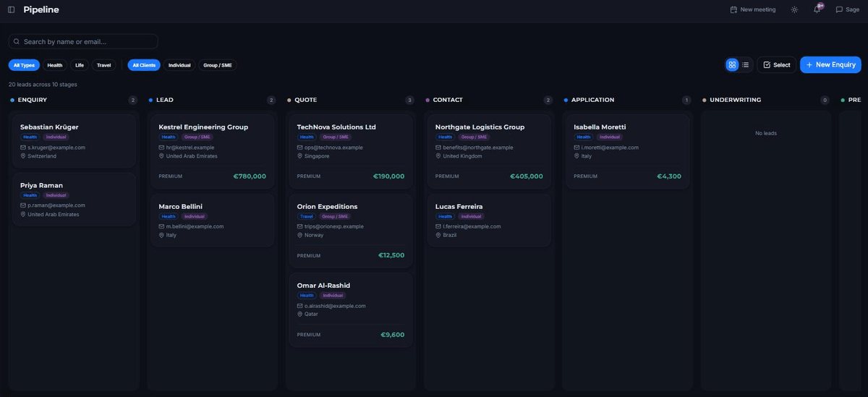Click the €190,000 premium value

[x=388, y=176]
